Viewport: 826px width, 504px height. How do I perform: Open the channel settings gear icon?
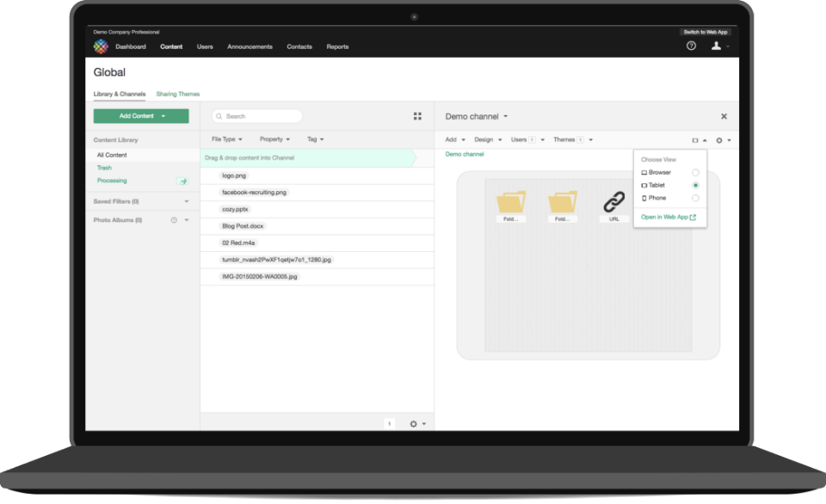click(719, 140)
